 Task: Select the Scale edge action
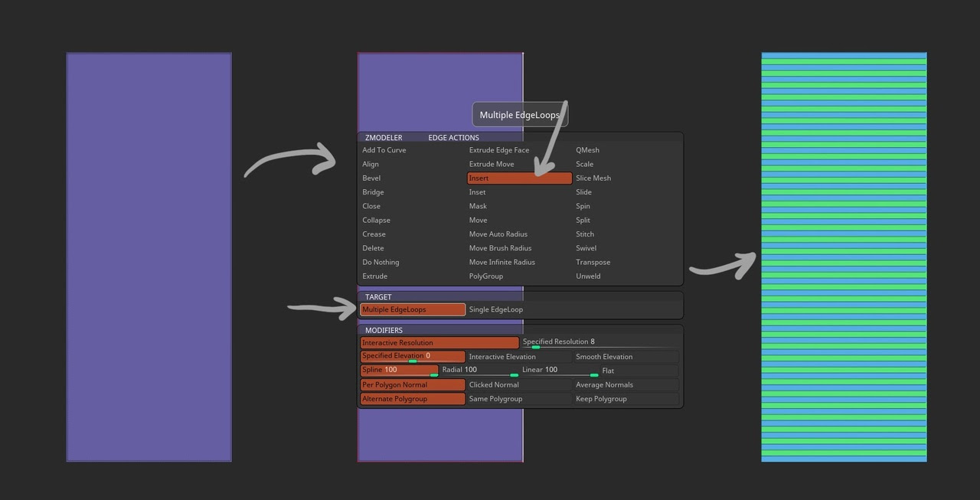(584, 164)
